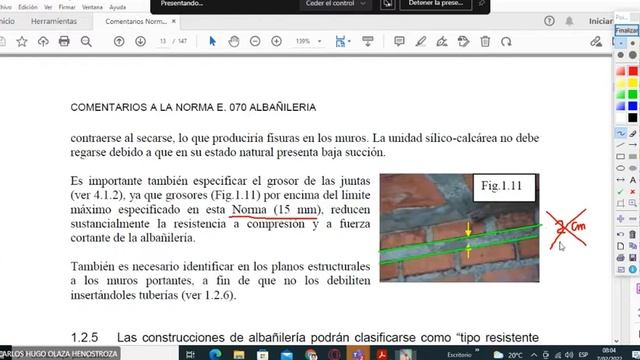Image resolution: width=640 pixels, height=360 pixels.
Task: Pick the solid green color swatch
Action: 633,94
